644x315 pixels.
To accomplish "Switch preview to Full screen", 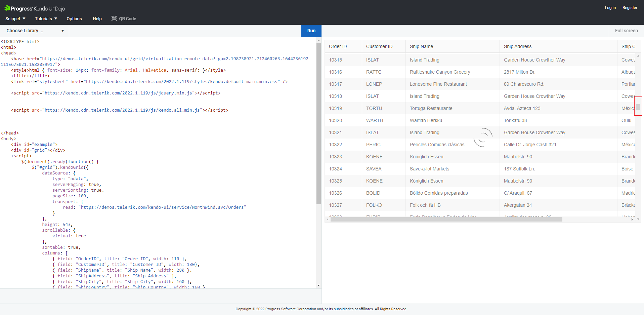I will (x=626, y=31).
